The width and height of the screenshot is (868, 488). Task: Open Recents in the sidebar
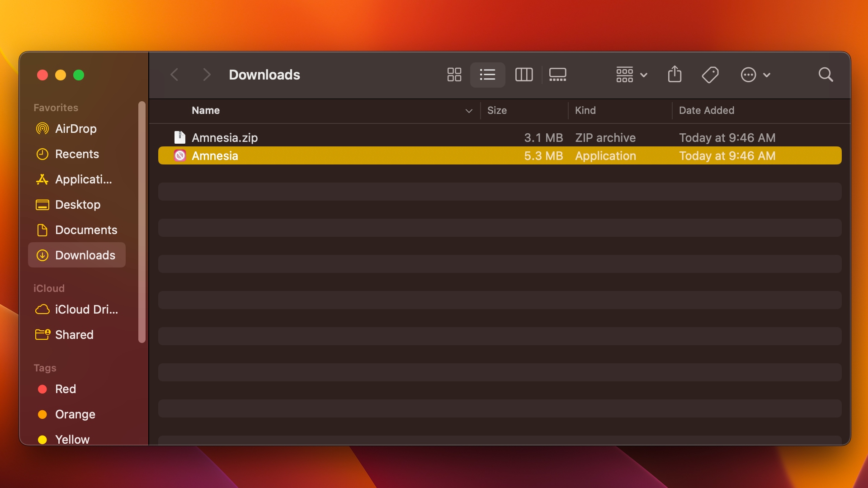click(77, 154)
